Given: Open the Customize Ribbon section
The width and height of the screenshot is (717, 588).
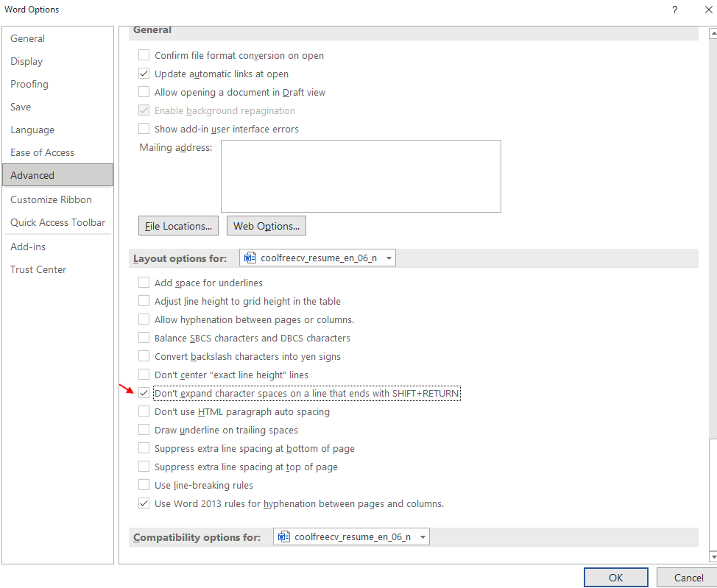Looking at the screenshot, I should tap(52, 199).
